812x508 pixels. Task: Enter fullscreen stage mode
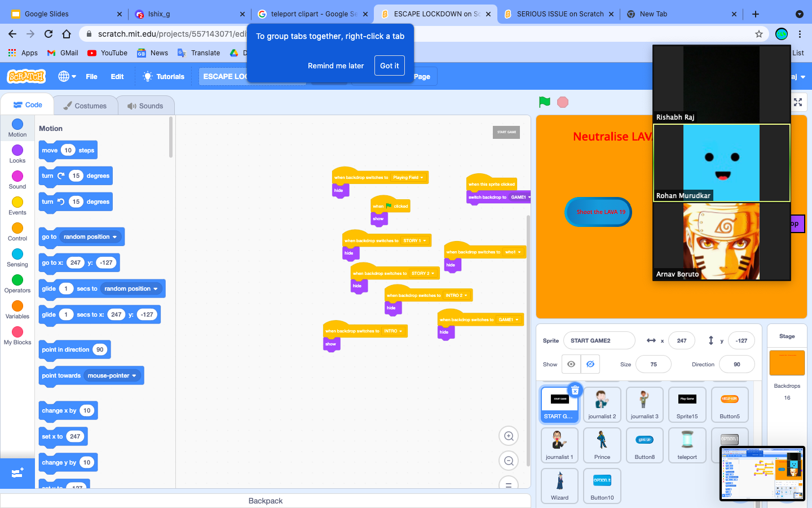click(x=798, y=102)
